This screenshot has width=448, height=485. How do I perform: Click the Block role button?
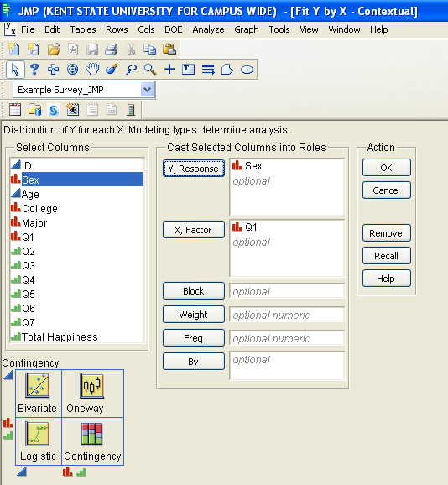pyautogui.click(x=194, y=291)
